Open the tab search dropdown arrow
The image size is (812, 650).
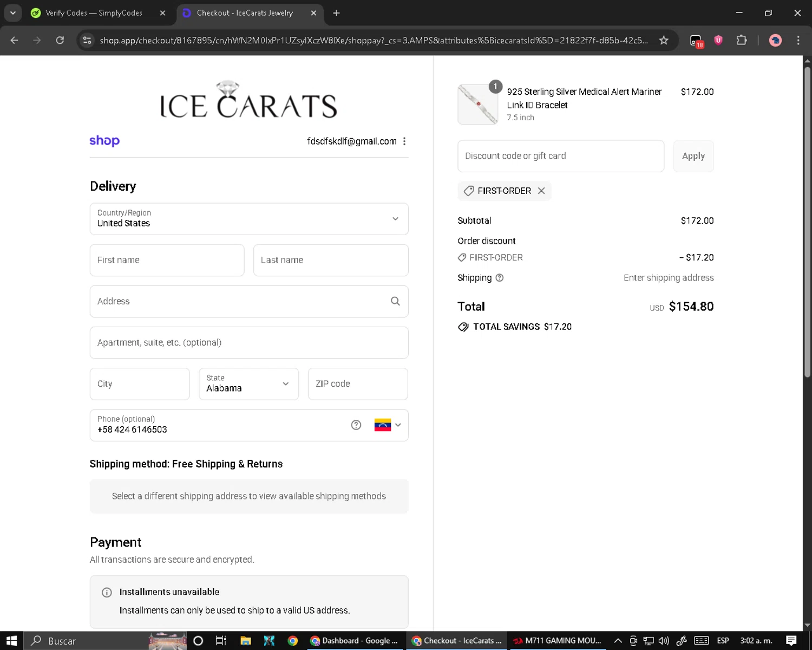(x=12, y=13)
